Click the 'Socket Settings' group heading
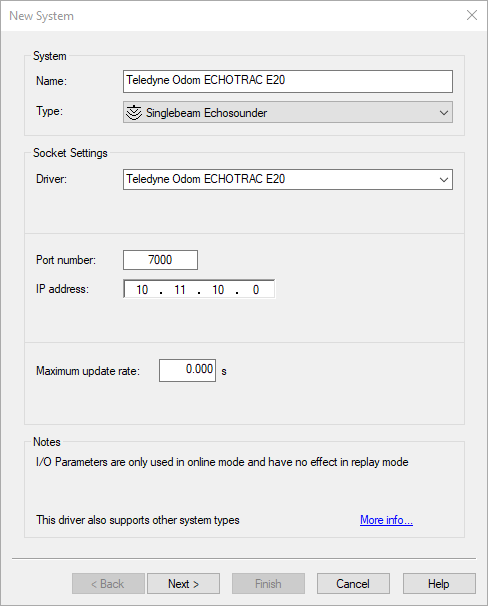The image size is (488, 606). pyautogui.click(x=70, y=153)
